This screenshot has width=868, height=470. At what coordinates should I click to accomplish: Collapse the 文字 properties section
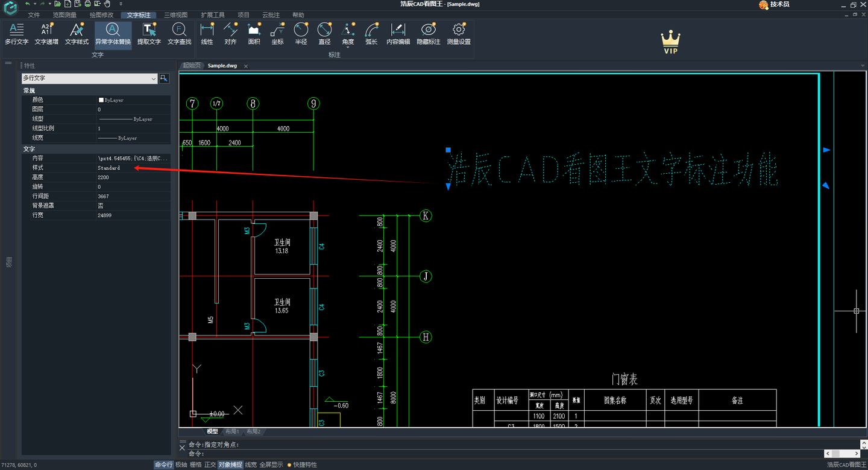pyautogui.click(x=29, y=148)
